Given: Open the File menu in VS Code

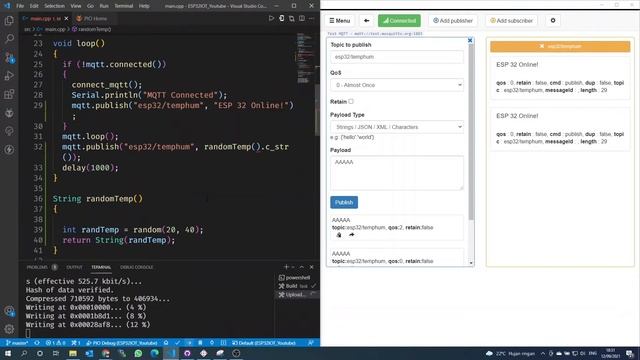Looking at the screenshot, I should pyautogui.click(x=20, y=6).
